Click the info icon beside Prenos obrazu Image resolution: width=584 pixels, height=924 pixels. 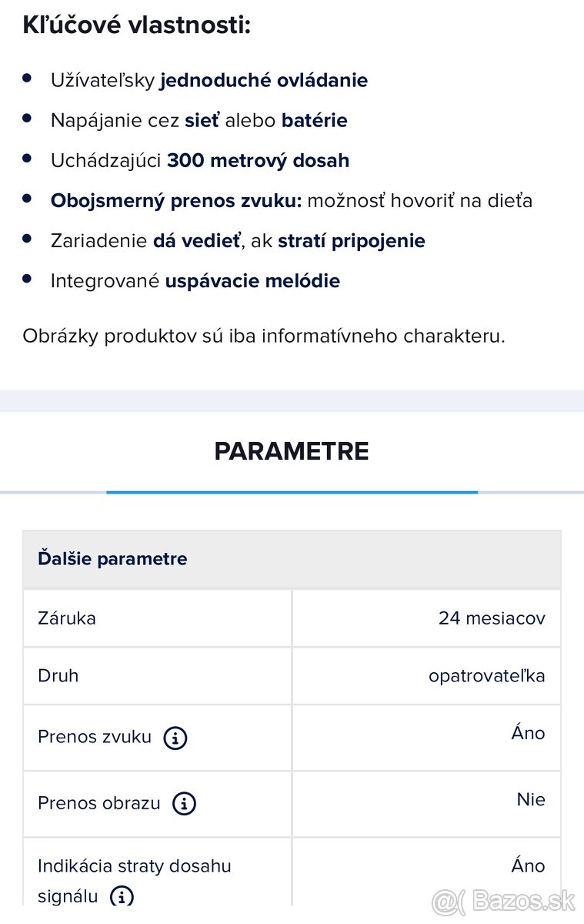coord(184,803)
